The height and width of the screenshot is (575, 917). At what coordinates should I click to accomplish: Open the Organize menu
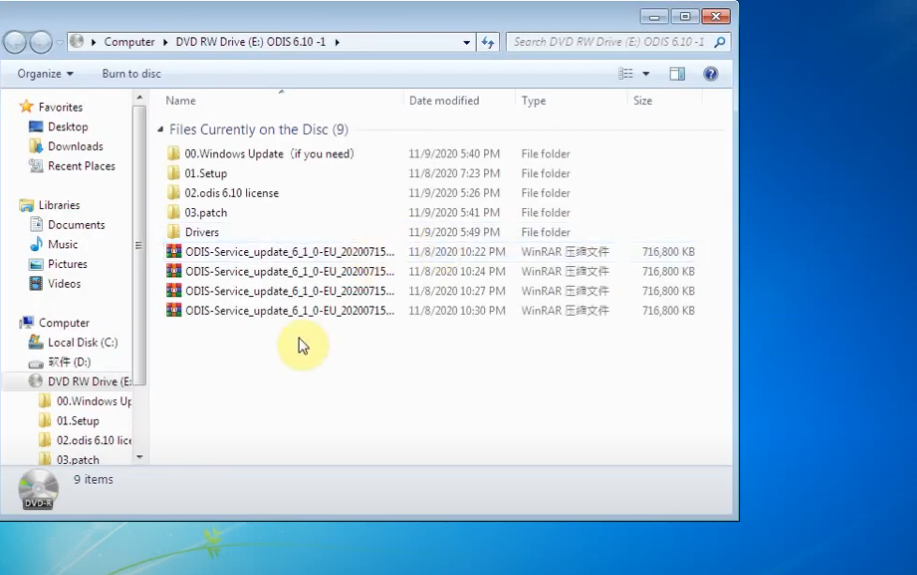[x=45, y=74]
